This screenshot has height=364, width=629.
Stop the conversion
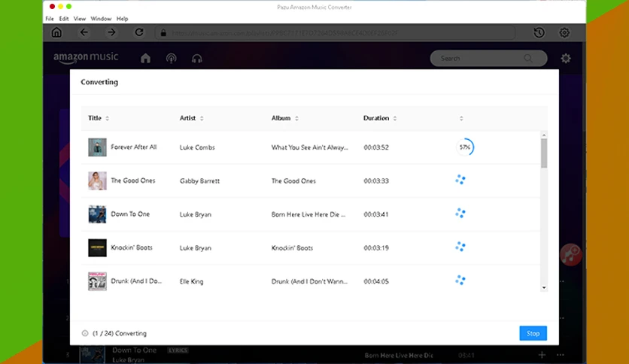pos(533,333)
